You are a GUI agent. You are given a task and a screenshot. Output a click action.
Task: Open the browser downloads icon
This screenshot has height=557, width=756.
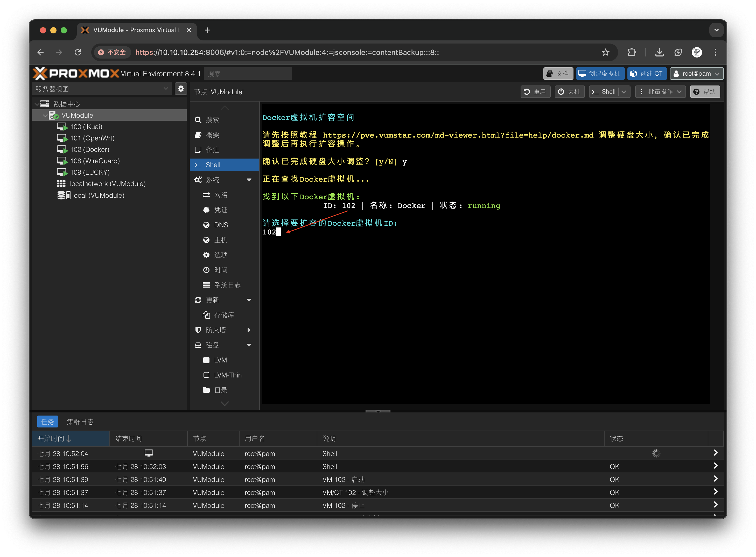point(659,52)
